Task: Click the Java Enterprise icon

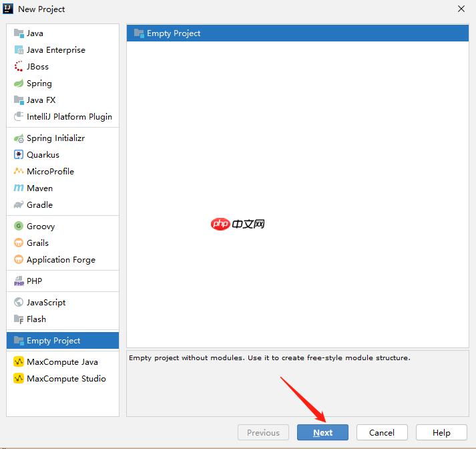Action: tap(19, 50)
